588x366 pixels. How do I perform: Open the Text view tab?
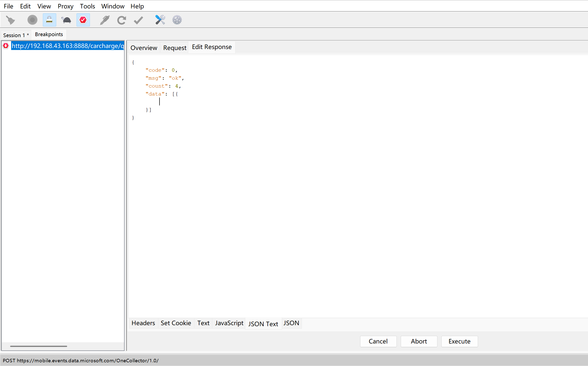(x=203, y=323)
